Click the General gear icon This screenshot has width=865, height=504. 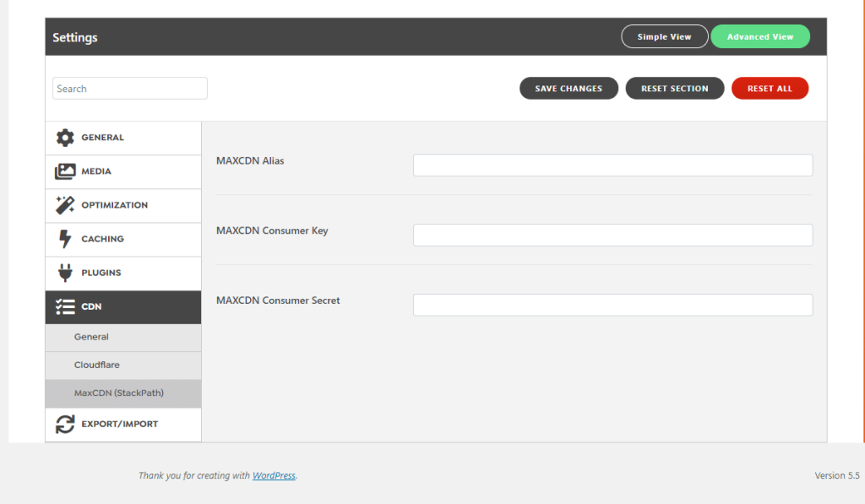point(65,138)
